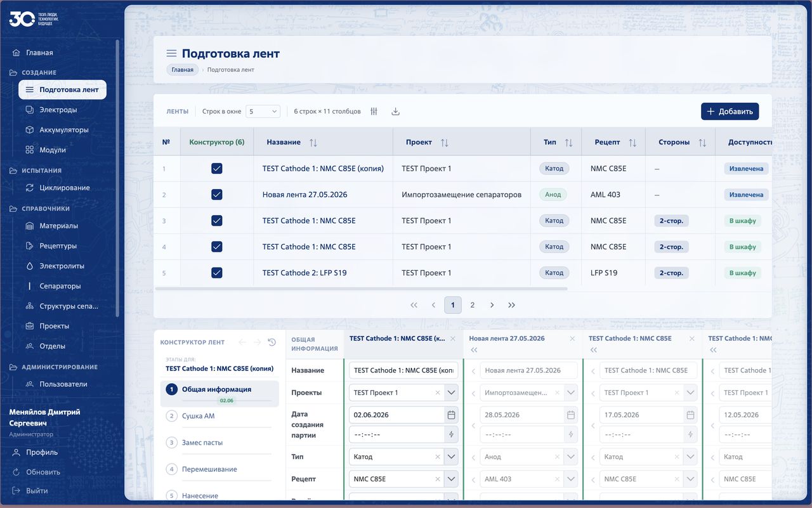Click the history clock icon in Конструктор лент

click(x=272, y=342)
